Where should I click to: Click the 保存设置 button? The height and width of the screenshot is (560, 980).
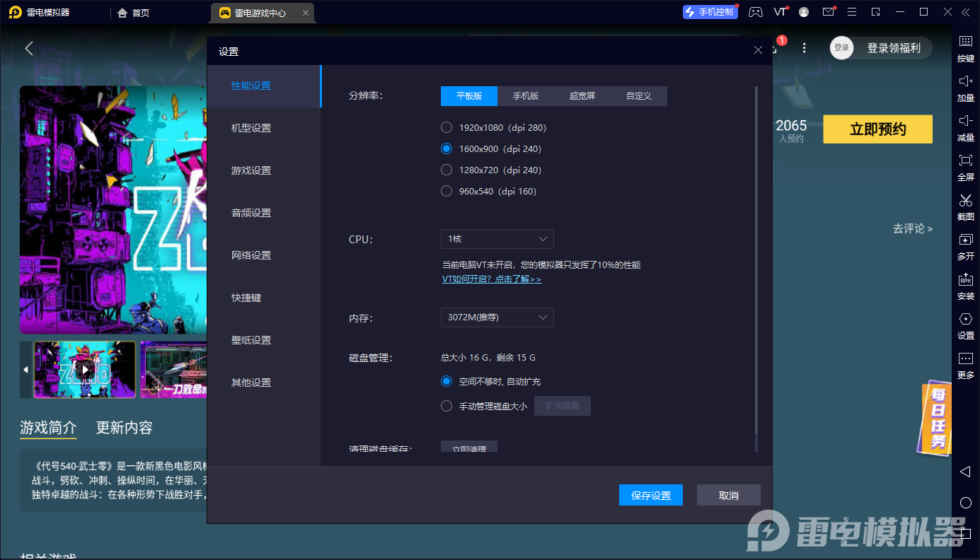651,496
